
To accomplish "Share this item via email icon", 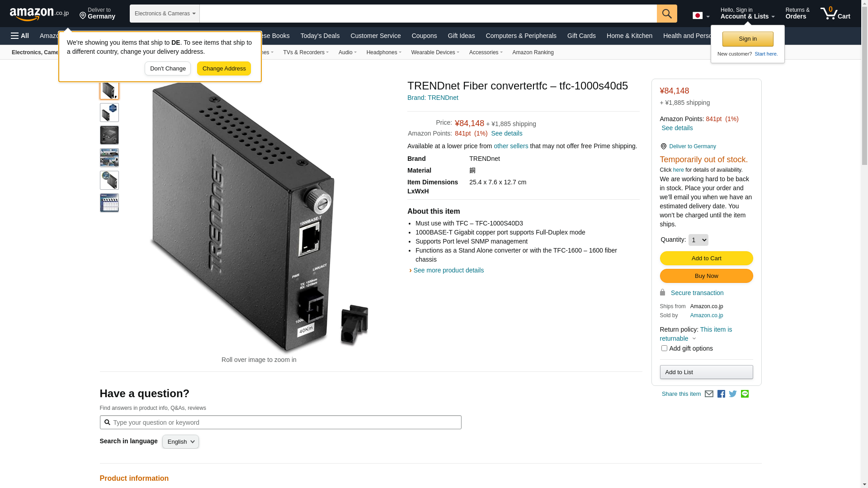I will tap(709, 394).
